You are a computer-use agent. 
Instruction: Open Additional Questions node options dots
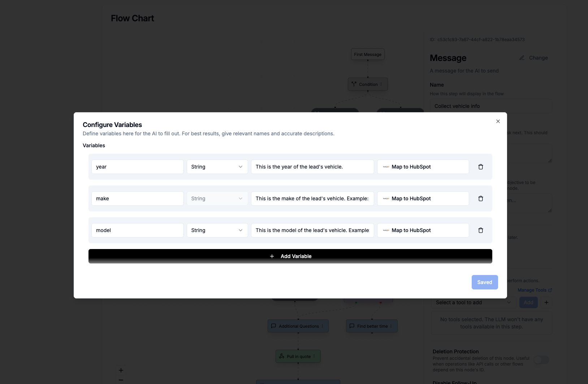pyautogui.click(x=322, y=326)
